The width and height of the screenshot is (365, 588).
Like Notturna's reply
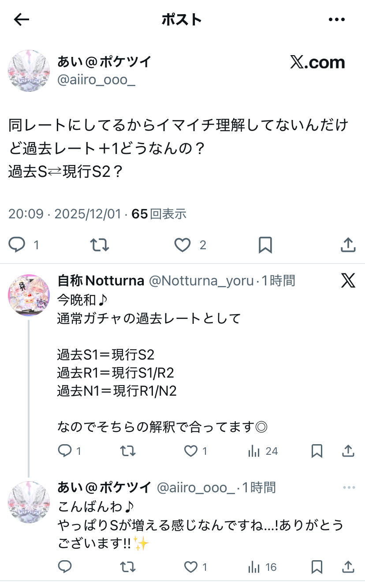(x=190, y=451)
